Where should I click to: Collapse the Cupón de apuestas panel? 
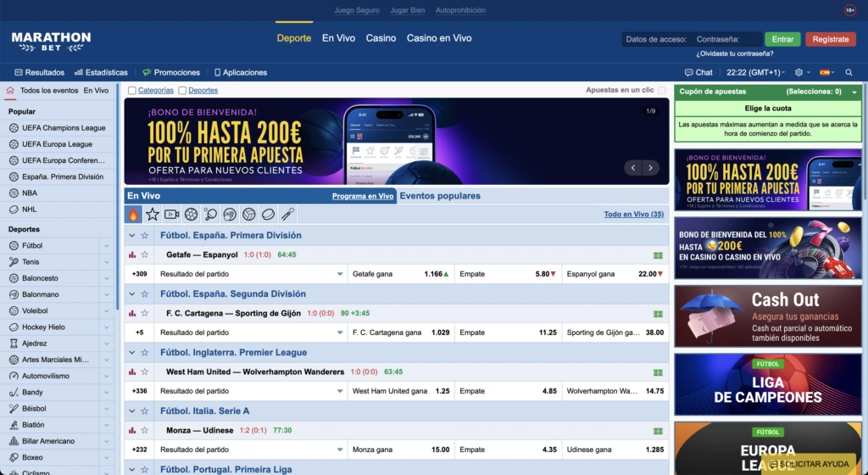click(x=854, y=92)
